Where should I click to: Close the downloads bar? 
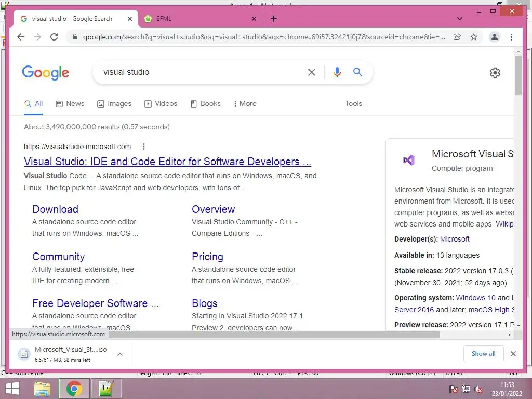(513, 354)
